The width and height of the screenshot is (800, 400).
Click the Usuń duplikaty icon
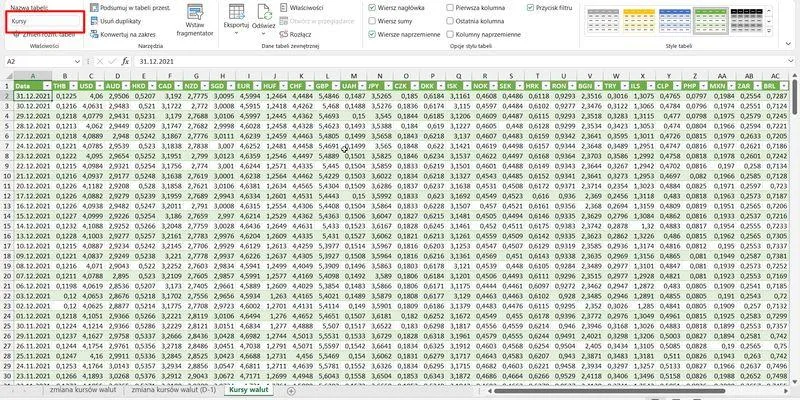tap(93, 20)
